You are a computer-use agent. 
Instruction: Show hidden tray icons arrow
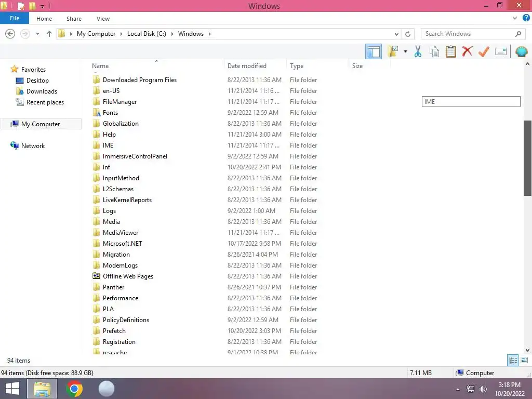pyautogui.click(x=458, y=389)
